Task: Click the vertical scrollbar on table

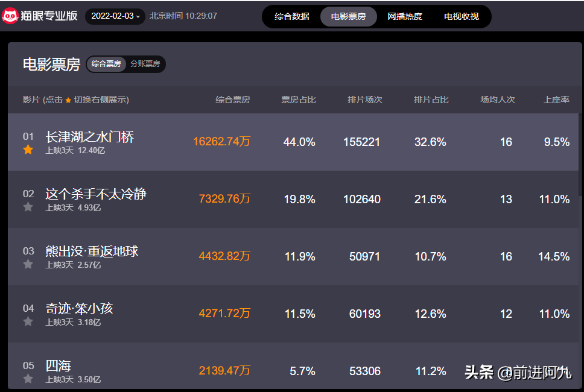Action: click(x=580, y=154)
